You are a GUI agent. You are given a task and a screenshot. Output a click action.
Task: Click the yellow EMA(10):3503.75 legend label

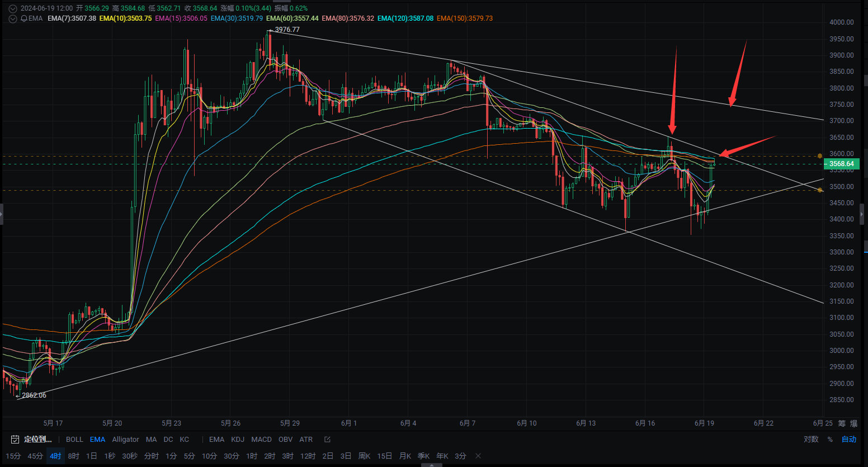pyautogui.click(x=126, y=18)
